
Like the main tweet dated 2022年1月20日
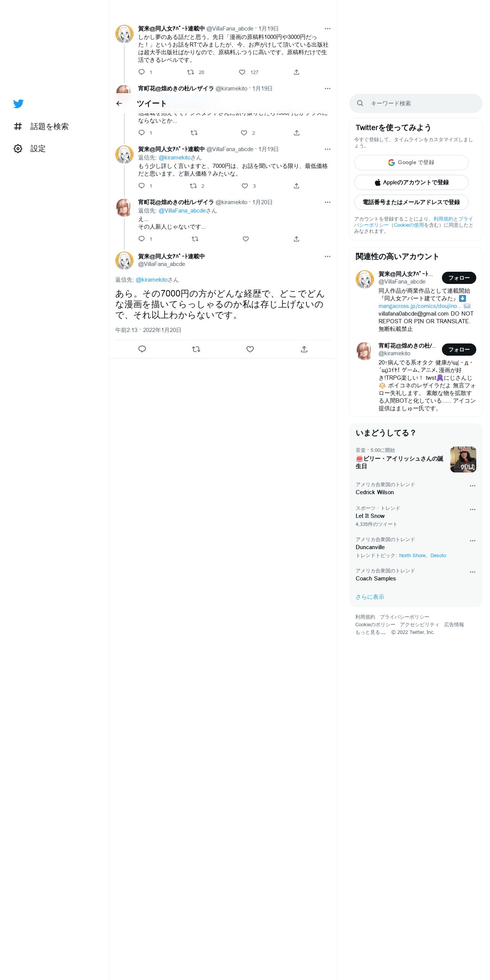tap(250, 349)
